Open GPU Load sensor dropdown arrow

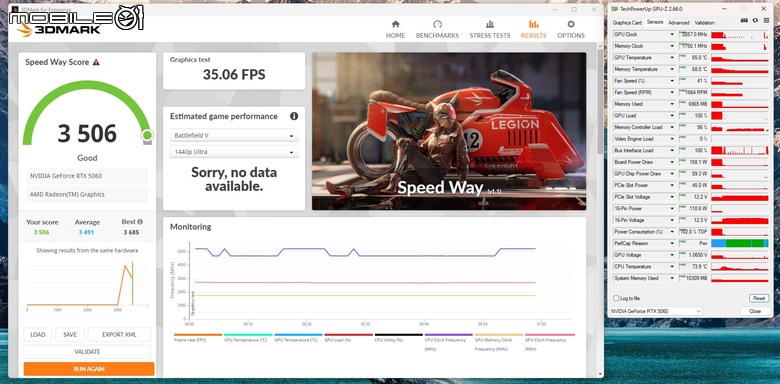click(x=672, y=116)
